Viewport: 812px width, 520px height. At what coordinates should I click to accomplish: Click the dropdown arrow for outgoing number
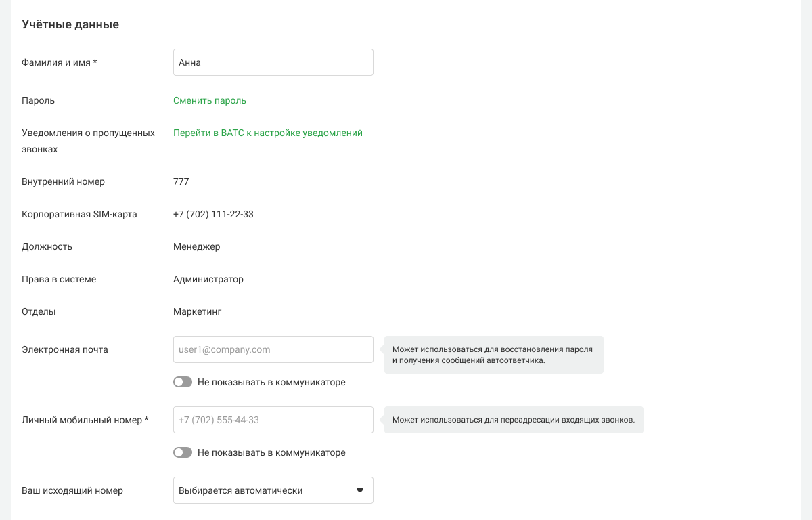[360, 490]
